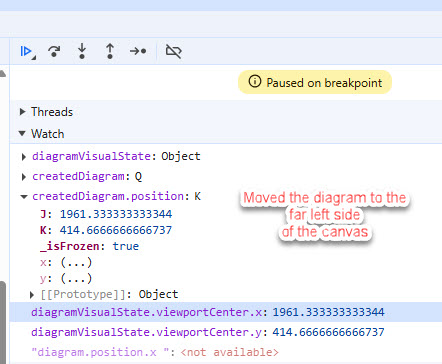The image size is (442, 364).
Task: Expand the [[Prototype]] object
Action: 32,295
